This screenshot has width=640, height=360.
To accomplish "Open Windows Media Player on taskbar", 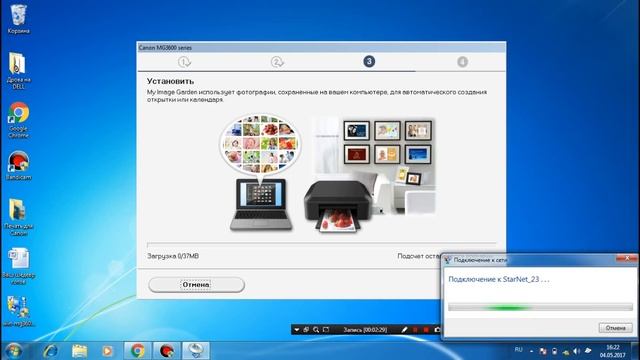I will [108, 351].
